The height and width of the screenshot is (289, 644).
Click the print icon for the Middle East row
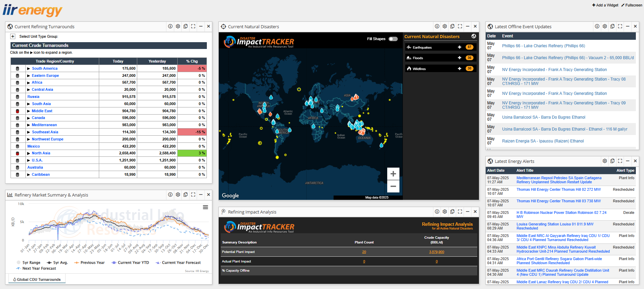pyautogui.click(x=17, y=111)
